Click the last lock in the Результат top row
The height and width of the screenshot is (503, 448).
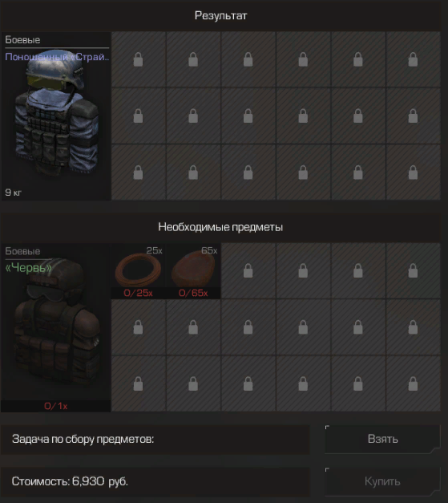coord(413,59)
